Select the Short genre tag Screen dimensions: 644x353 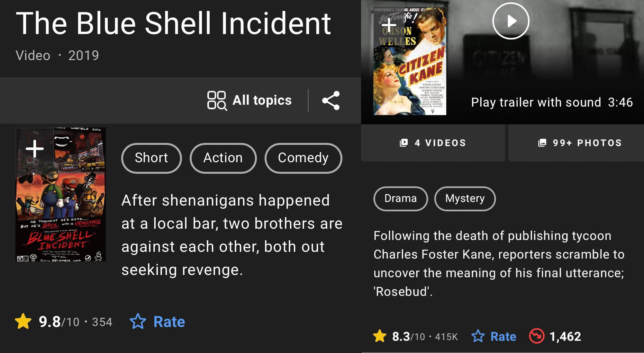point(151,158)
